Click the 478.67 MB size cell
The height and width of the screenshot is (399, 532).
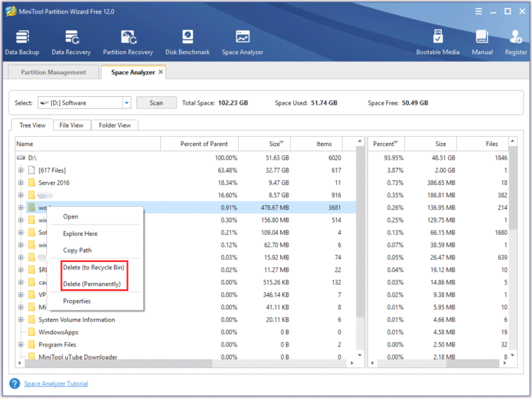[x=275, y=207]
